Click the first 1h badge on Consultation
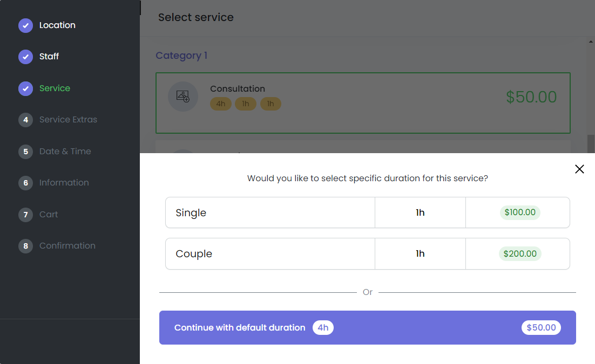The image size is (595, 364). [246, 104]
